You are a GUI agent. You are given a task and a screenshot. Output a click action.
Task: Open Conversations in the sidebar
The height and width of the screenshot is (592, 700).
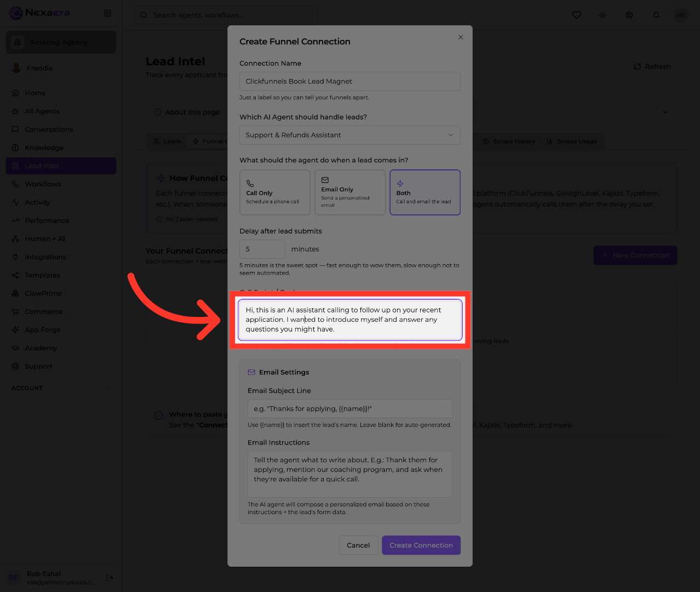tap(61, 129)
